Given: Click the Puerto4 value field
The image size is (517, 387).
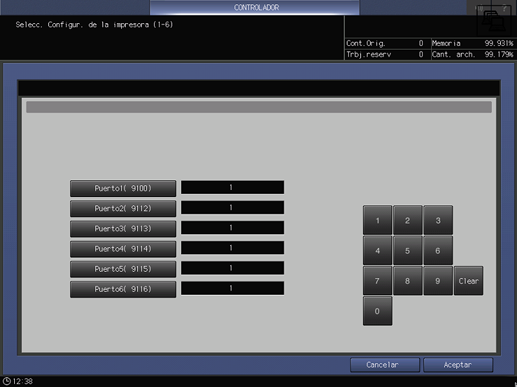Looking at the screenshot, I should point(232,248).
